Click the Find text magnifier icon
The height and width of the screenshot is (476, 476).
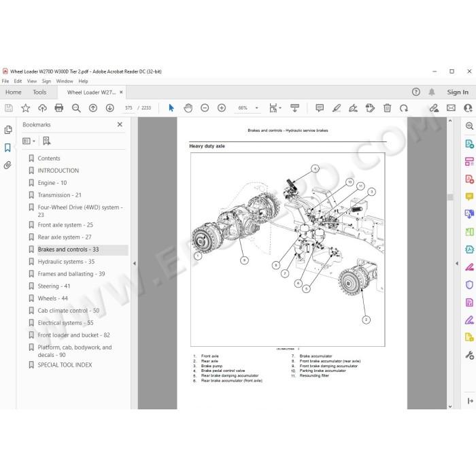76,107
